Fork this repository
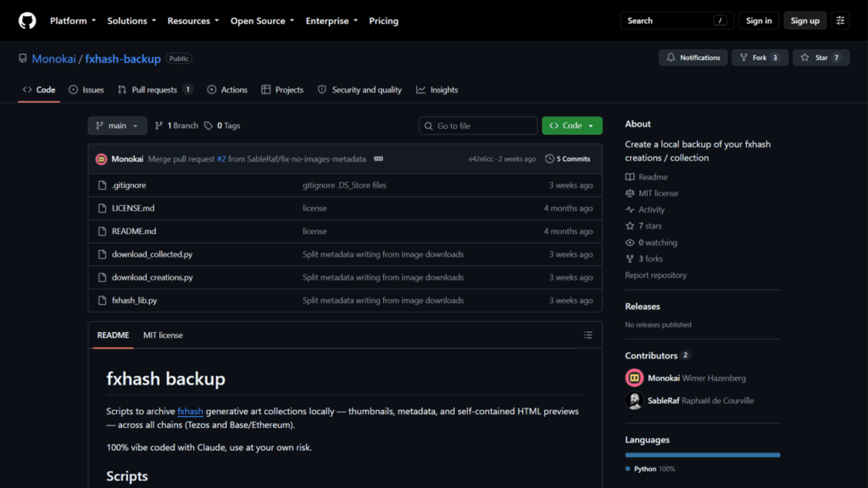This screenshot has width=868, height=488. point(759,58)
